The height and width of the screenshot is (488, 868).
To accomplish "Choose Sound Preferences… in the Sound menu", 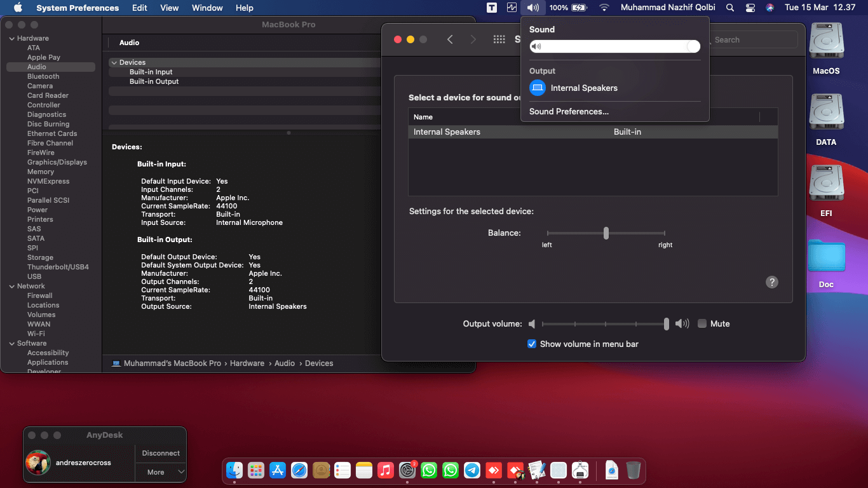I will click(x=569, y=111).
